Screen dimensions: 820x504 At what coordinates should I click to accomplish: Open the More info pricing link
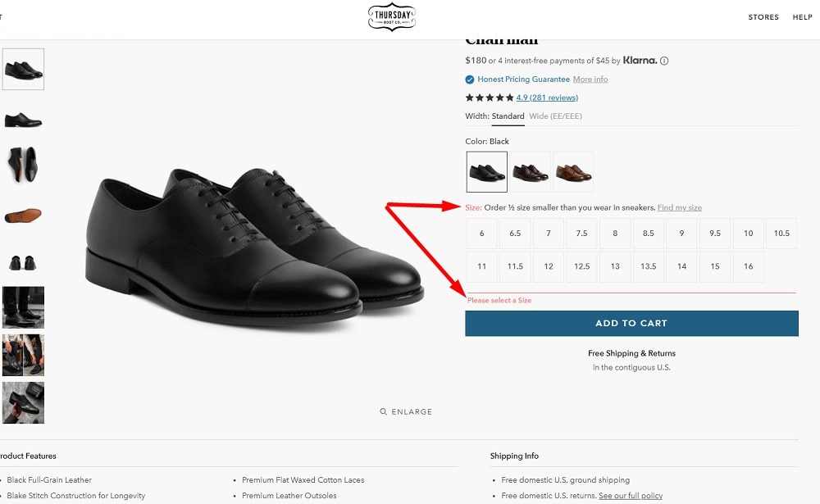point(590,79)
